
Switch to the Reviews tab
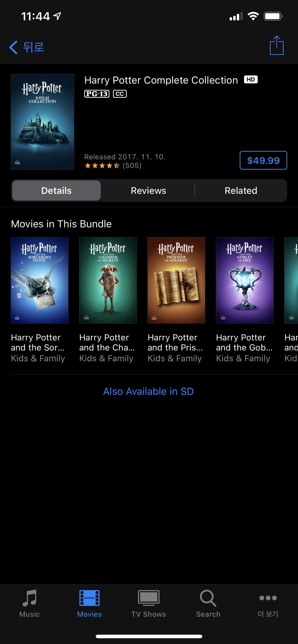pyautogui.click(x=149, y=190)
